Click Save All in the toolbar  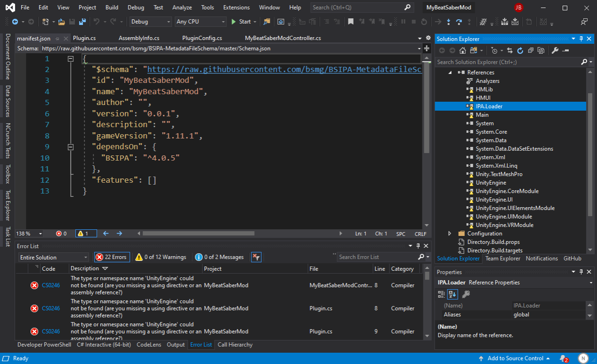[x=82, y=22]
